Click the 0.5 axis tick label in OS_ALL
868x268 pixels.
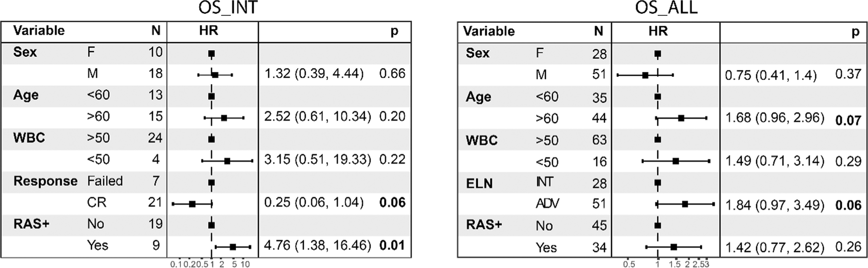coord(629,265)
